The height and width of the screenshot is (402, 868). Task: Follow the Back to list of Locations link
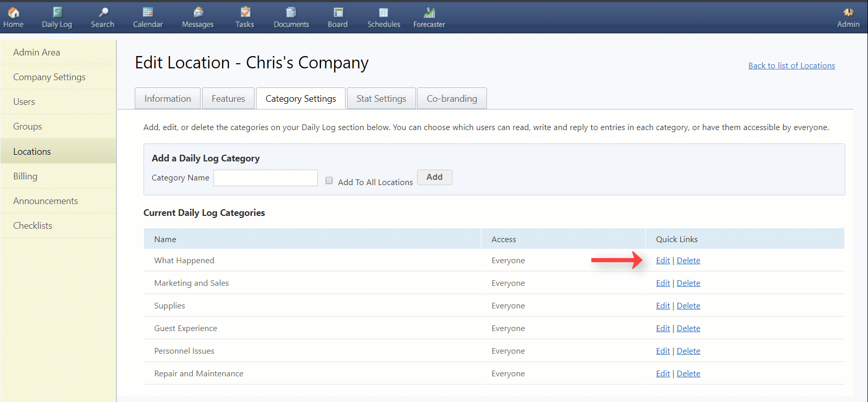[791, 66]
